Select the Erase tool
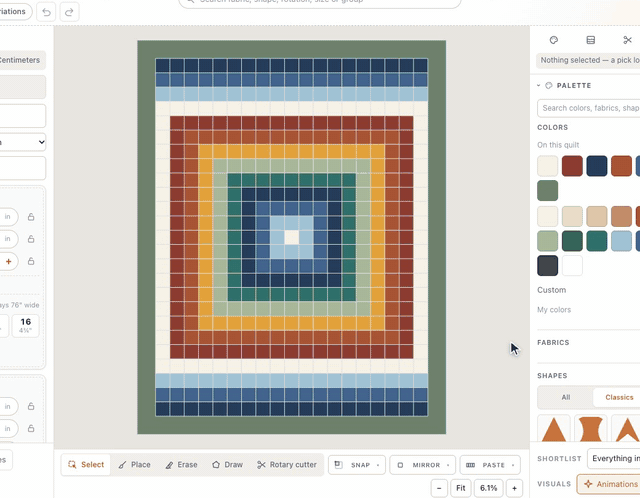This screenshot has width=640, height=498. (181, 465)
